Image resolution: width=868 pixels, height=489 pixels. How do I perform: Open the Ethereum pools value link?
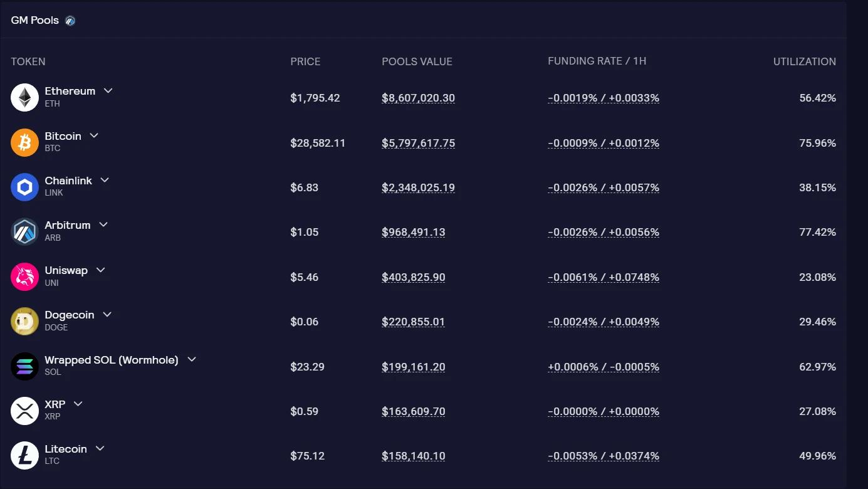pyautogui.click(x=418, y=98)
